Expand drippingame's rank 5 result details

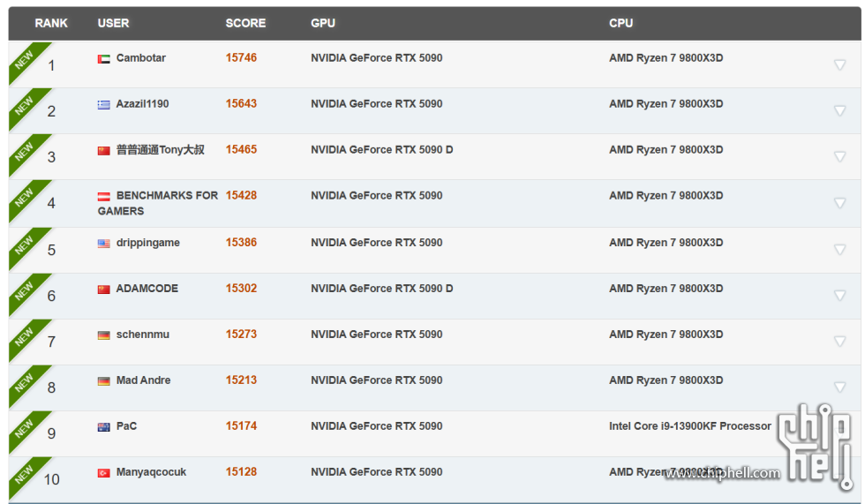click(x=839, y=250)
